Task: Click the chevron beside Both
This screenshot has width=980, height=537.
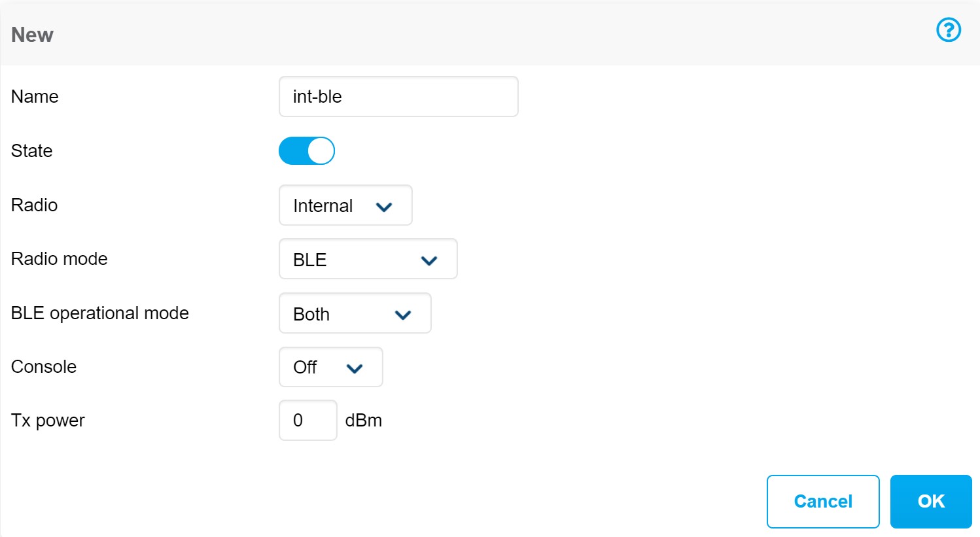Action: [x=403, y=315]
